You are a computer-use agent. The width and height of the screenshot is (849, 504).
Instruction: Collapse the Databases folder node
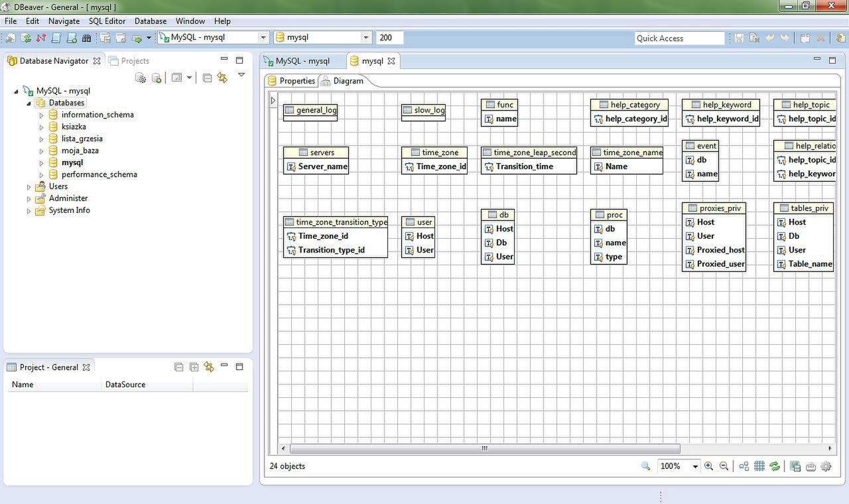pos(29,103)
